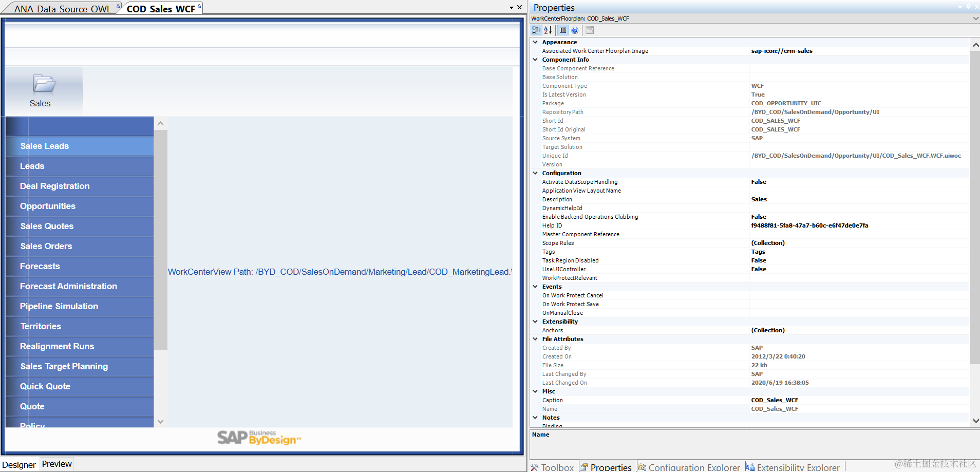Click scroll-up arrow of the view list
This screenshot has width=980, height=472.
(x=160, y=124)
